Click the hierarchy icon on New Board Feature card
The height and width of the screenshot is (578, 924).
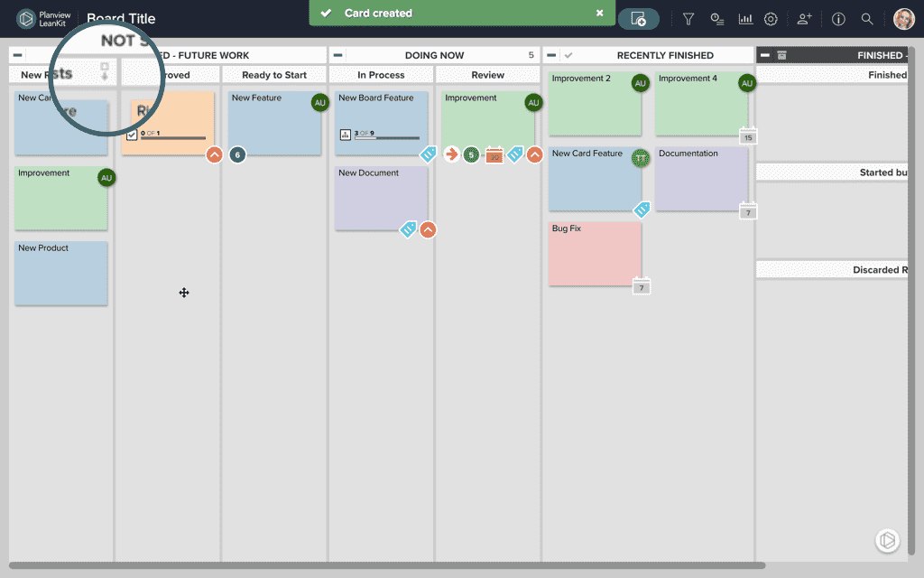(x=346, y=135)
